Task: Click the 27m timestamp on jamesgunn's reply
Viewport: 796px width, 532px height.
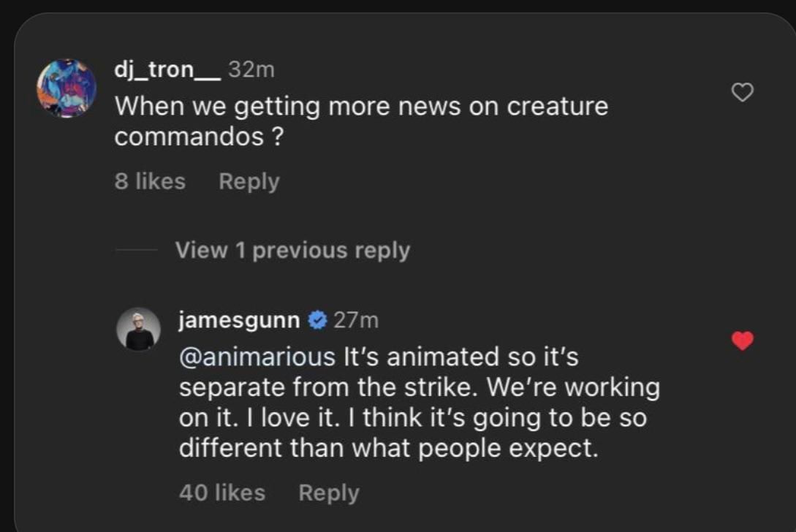Action: click(x=356, y=320)
